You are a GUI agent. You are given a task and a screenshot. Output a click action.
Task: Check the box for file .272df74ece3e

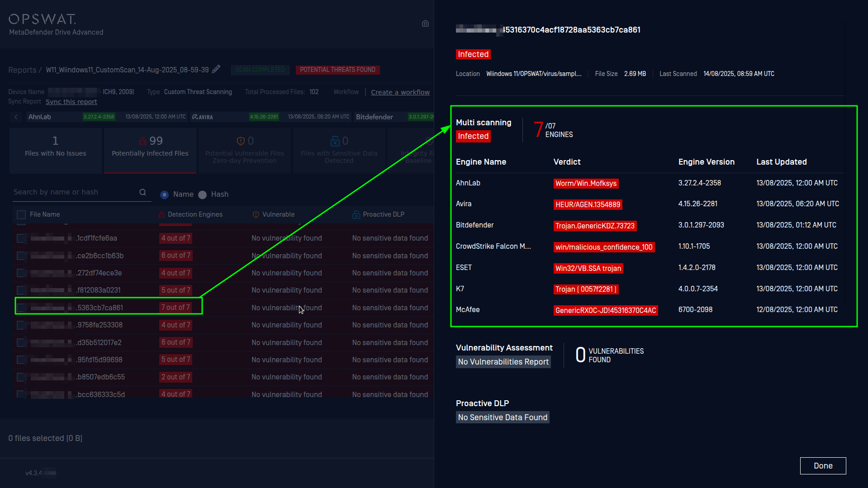pyautogui.click(x=21, y=273)
